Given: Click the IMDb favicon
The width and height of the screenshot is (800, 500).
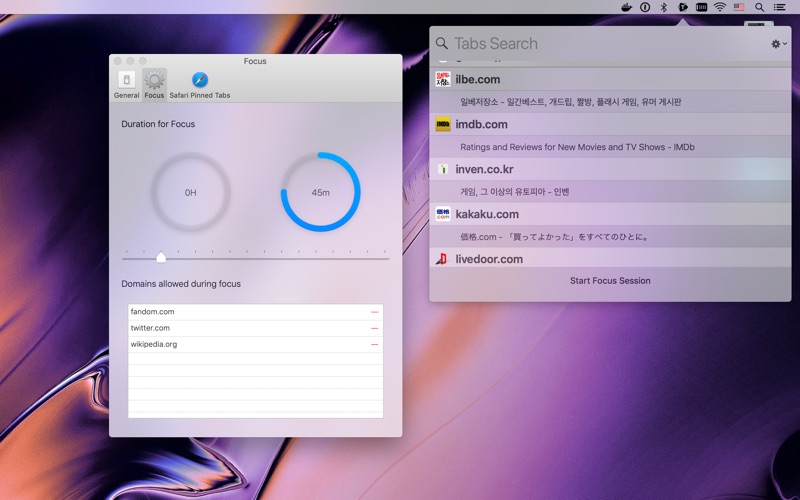Looking at the screenshot, I should (443, 124).
